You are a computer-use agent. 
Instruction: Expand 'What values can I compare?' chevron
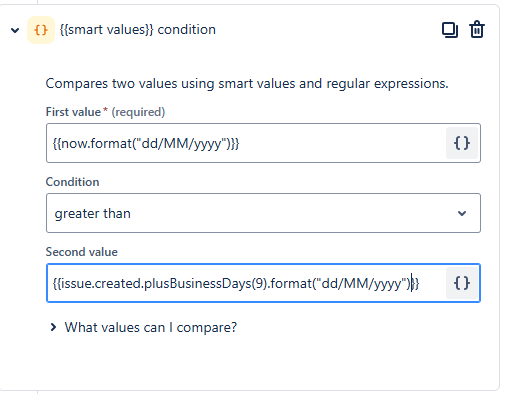53,327
